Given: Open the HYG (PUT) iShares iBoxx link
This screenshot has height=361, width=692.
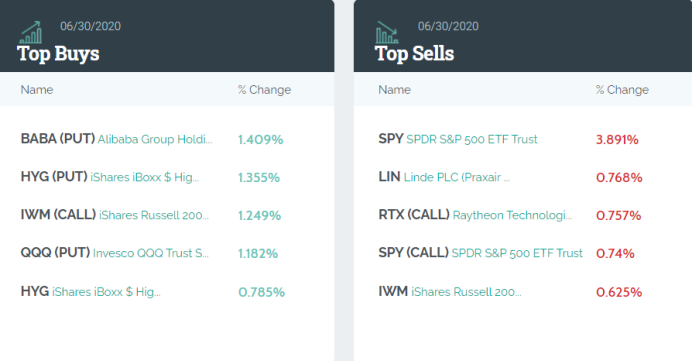Looking at the screenshot, I should pyautogui.click(x=110, y=177).
